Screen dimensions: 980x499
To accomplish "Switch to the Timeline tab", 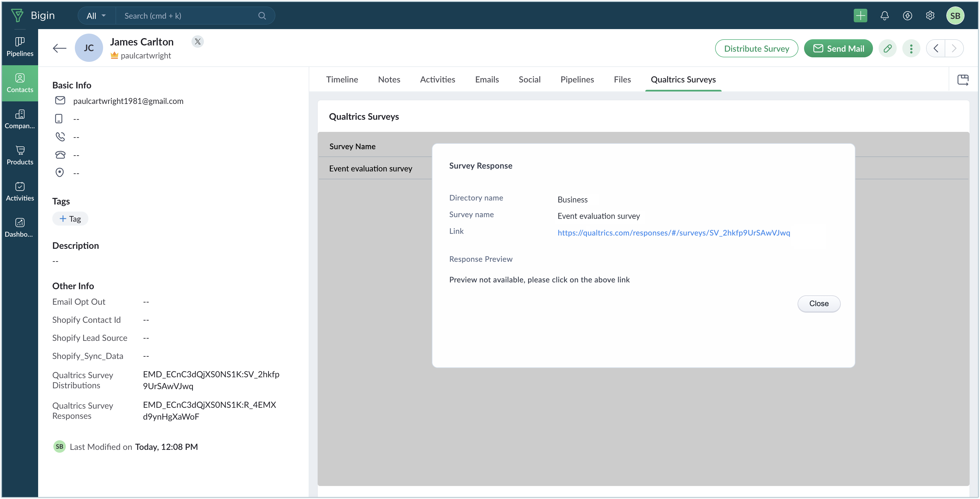I will pyautogui.click(x=342, y=79).
